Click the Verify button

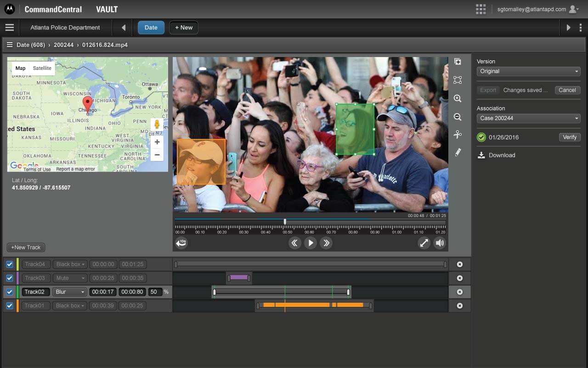click(x=570, y=137)
